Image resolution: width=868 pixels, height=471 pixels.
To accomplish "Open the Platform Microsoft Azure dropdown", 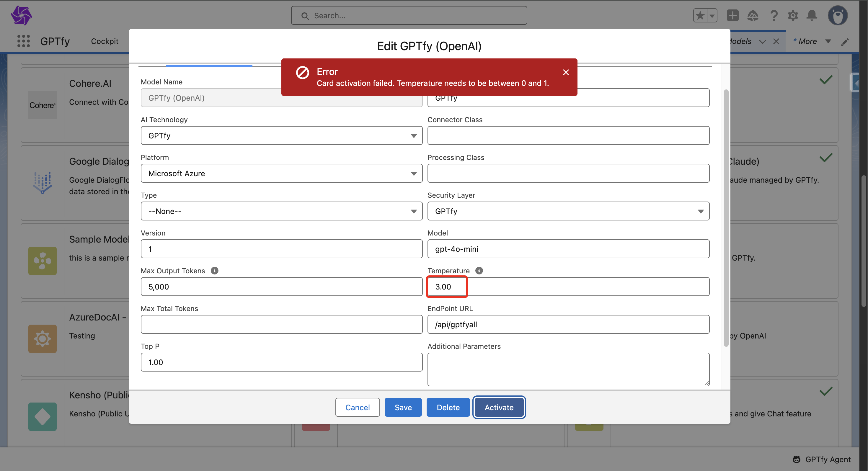I will (x=281, y=173).
